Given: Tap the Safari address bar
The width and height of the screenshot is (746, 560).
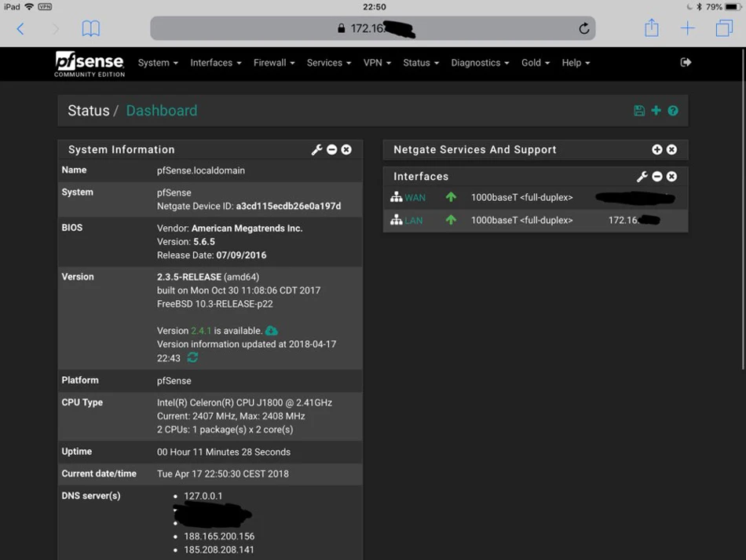Looking at the screenshot, I should (372, 28).
